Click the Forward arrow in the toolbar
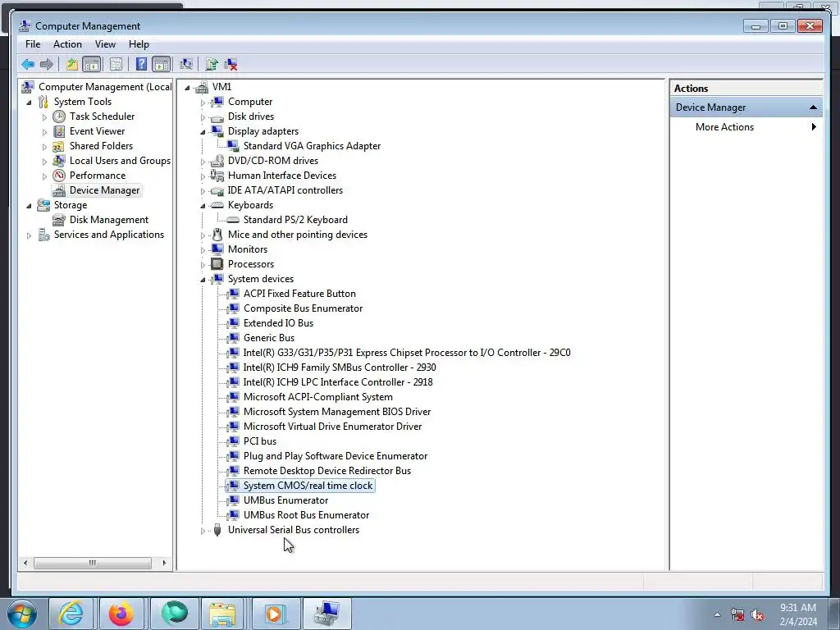The image size is (840, 630). (x=47, y=65)
